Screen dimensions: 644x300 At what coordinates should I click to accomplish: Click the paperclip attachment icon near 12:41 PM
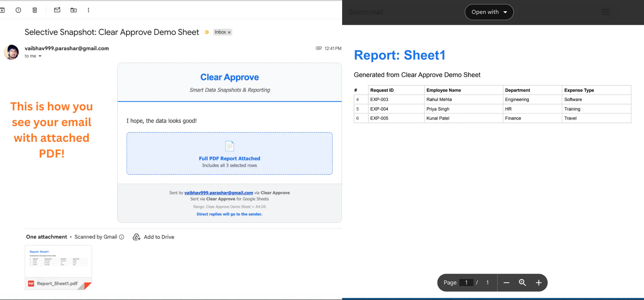(319, 48)
